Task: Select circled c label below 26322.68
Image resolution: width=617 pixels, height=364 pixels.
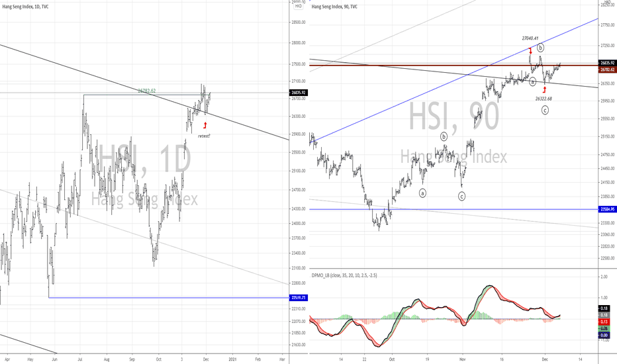Action: (545, 110)
